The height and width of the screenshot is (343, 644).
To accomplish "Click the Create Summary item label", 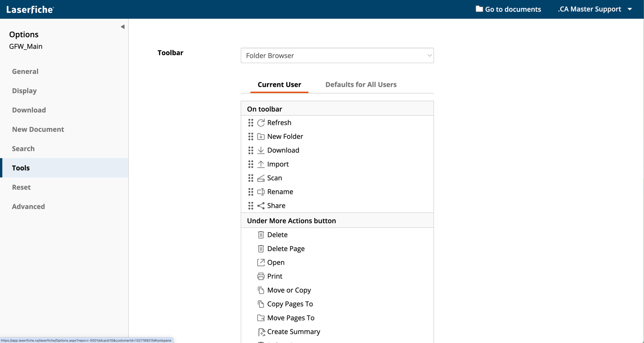I will (294, 332).
